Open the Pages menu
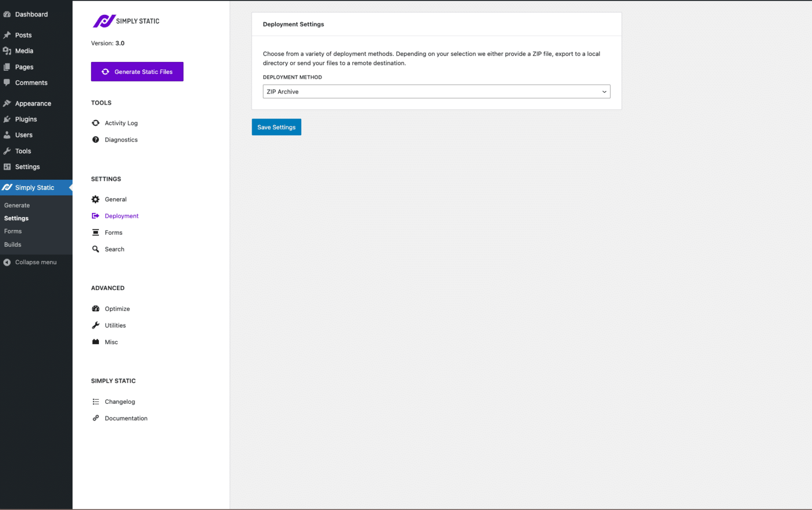The height and width of the screenshot is (510, 812). point(24,67)
